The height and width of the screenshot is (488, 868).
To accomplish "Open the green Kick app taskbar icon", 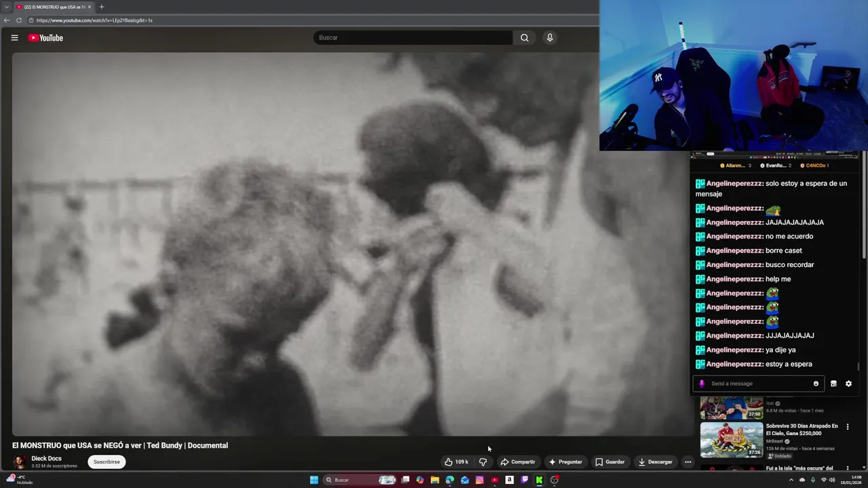I will pyautogui.click(x=539, y=480).
